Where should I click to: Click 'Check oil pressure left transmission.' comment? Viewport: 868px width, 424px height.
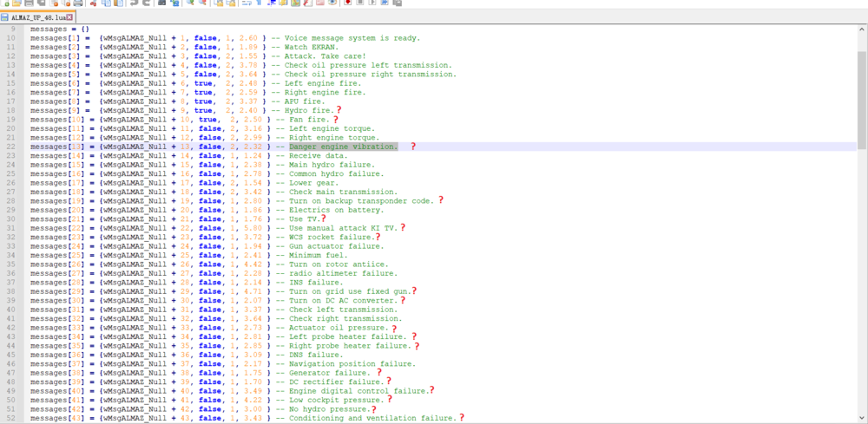(368, 65)
